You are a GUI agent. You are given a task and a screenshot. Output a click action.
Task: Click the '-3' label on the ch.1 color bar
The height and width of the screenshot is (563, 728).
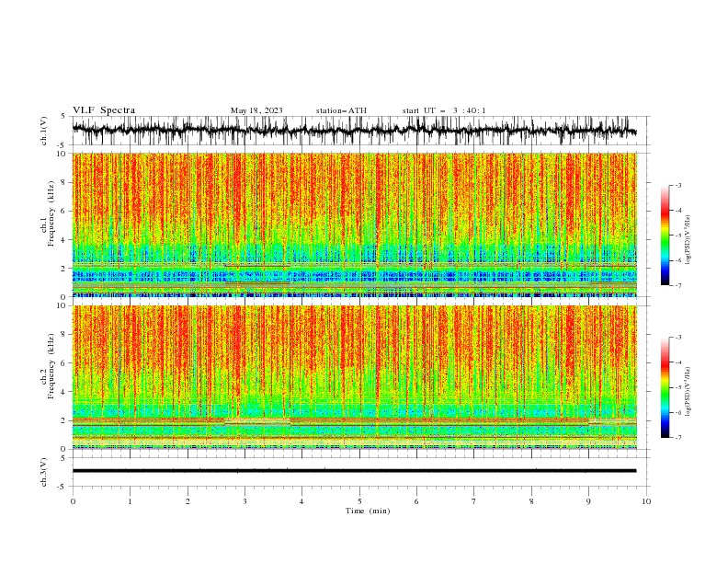(x=677, y=185)
